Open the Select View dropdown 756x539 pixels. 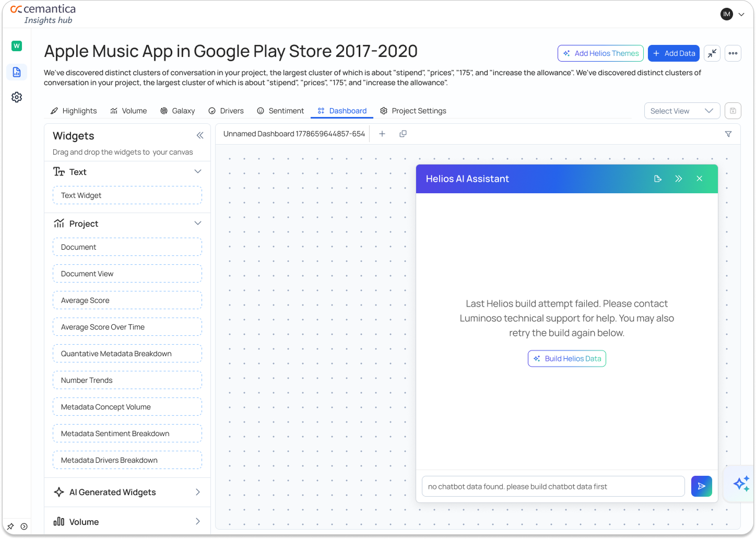tap(682, 111)
